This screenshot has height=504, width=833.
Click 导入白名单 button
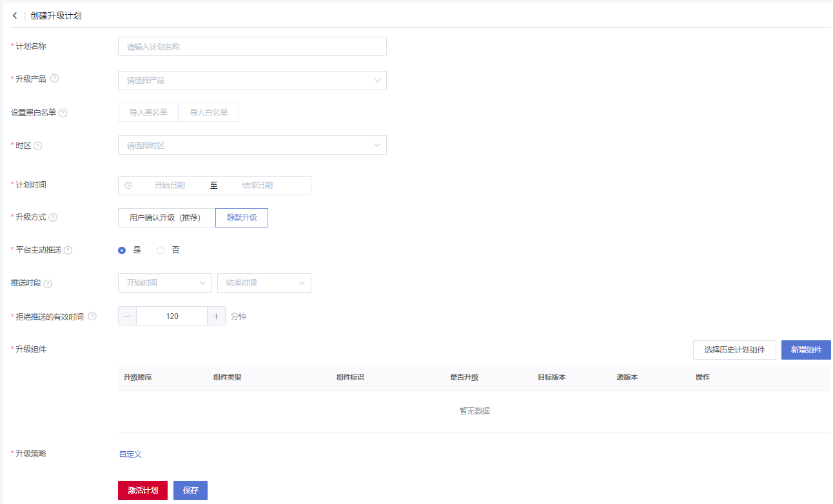tap(209, 112)
